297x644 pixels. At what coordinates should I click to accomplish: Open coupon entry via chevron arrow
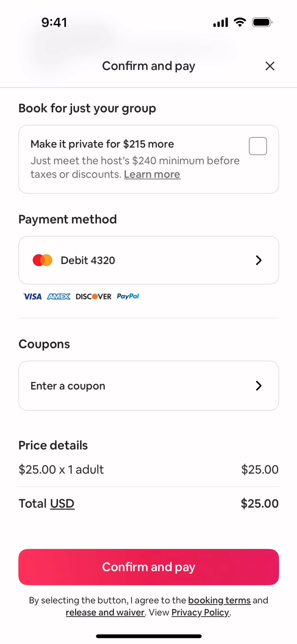258,386
